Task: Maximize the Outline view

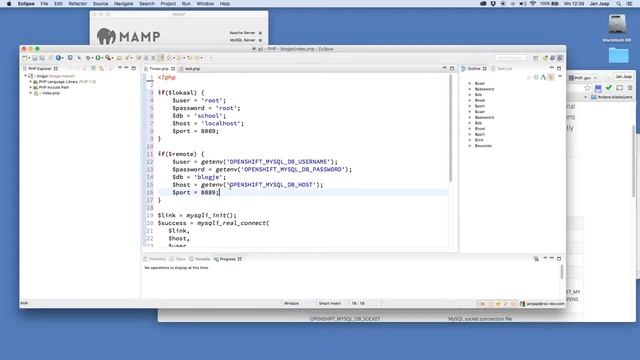Action: tap(559, 68)
